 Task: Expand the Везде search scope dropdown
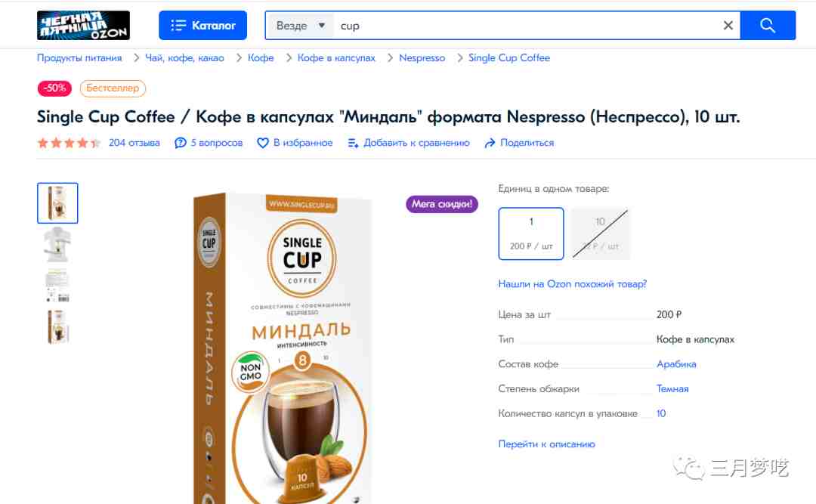(300, 26)
